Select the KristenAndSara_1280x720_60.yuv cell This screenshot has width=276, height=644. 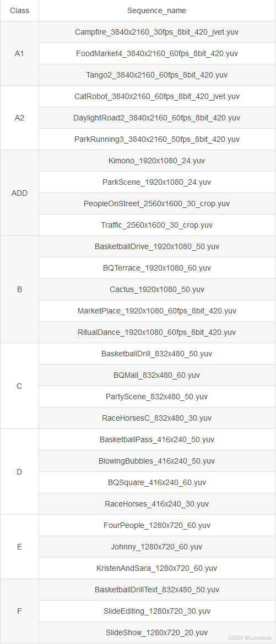pyautogui.click(x=156, y=568)
